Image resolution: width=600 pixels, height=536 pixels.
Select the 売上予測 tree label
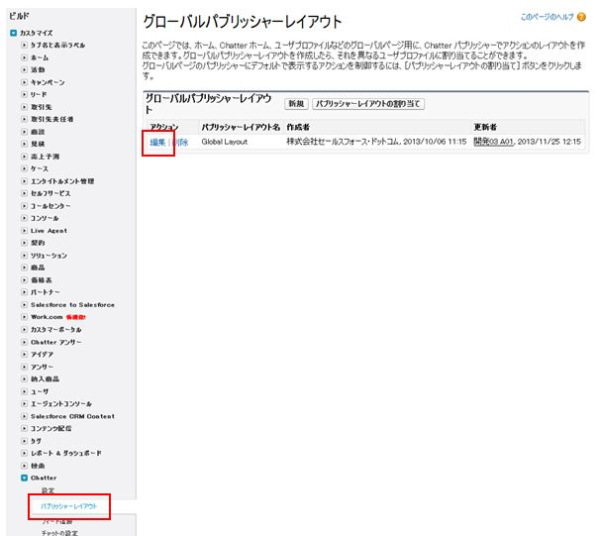click(45, 156)
